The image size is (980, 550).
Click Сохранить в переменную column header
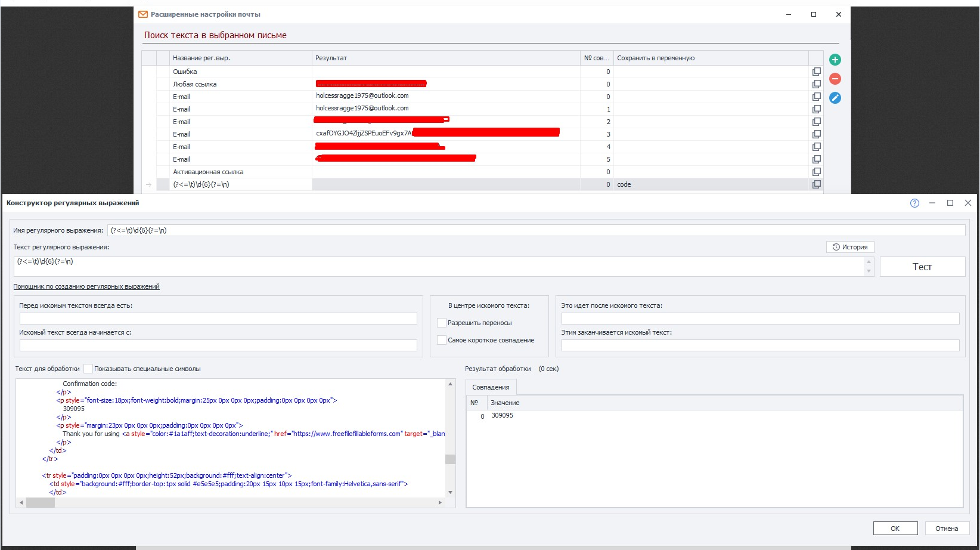(711, 58)
